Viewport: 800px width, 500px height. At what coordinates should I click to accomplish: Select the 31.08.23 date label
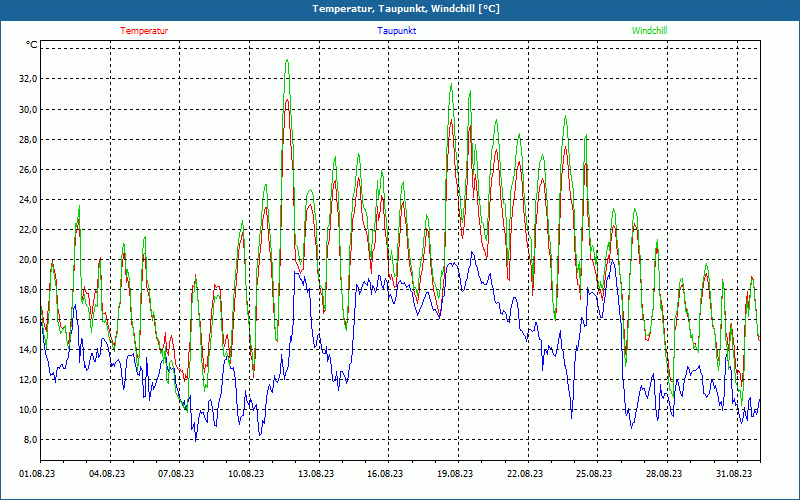pyautogui.click(x=734, y=474)
